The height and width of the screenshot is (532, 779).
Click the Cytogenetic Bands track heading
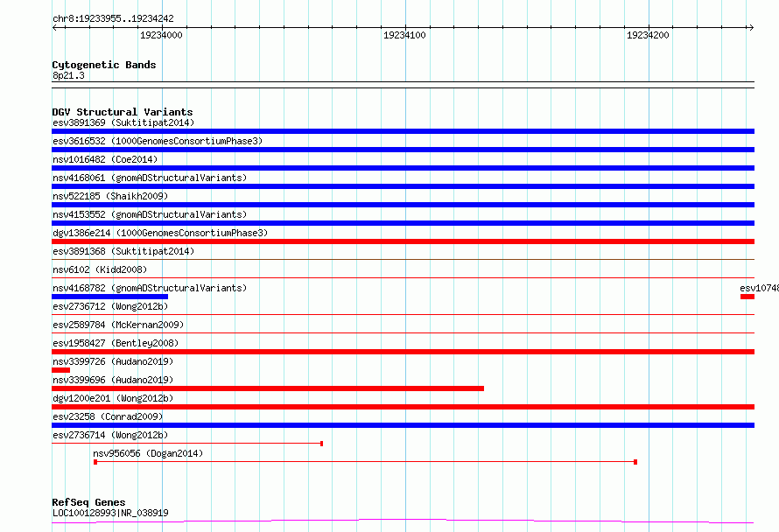click(x=104, y=65)
